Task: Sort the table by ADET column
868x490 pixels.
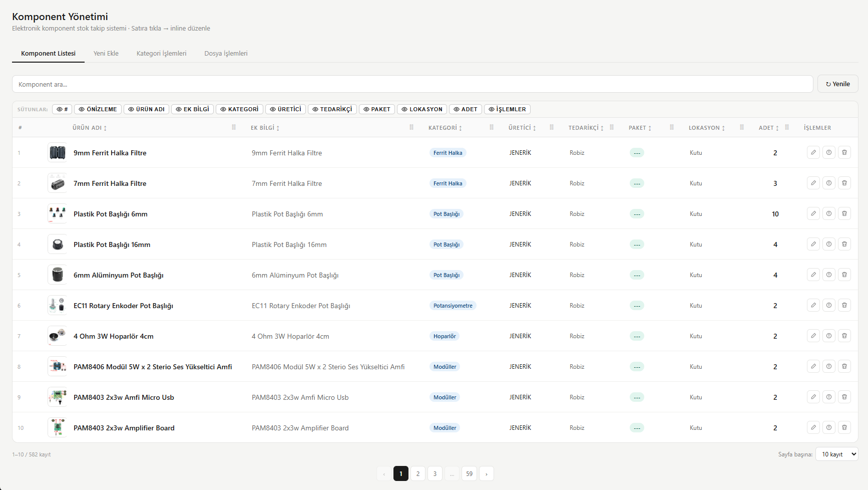Action: click(x=768, y=128)
